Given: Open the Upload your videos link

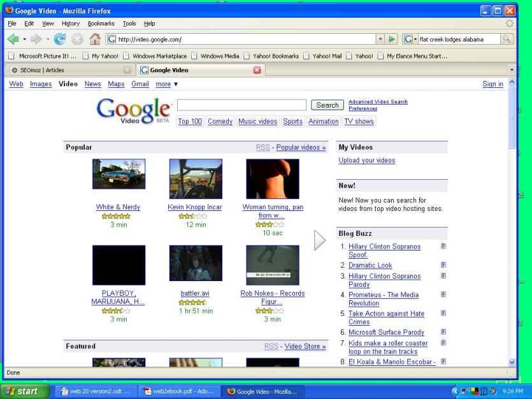Looking at the screenshot, I should [366, 161].
